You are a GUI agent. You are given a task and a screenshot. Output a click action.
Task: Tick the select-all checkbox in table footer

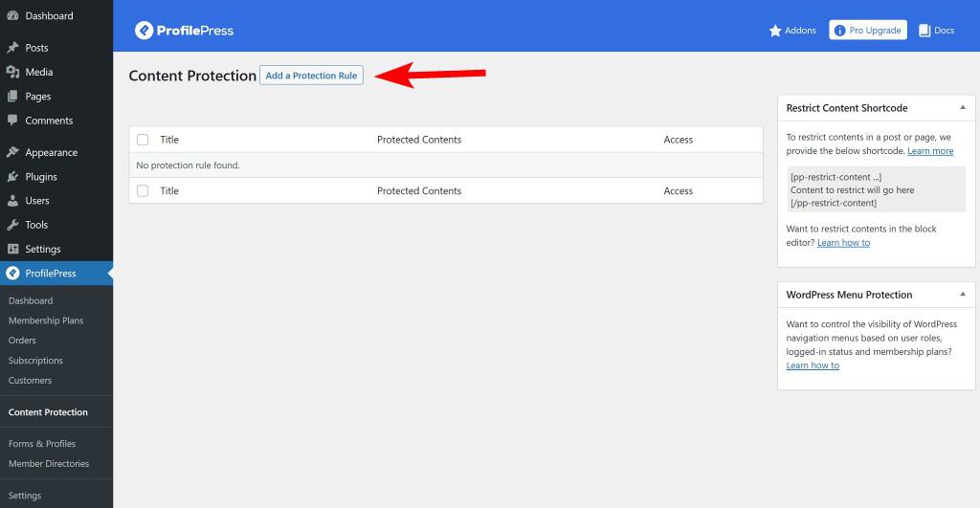tap(143, 190)
